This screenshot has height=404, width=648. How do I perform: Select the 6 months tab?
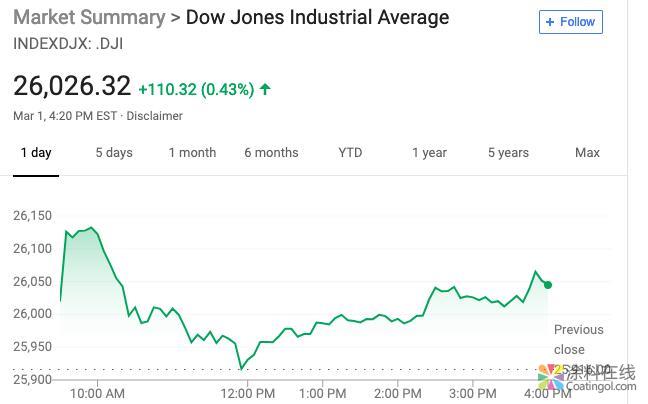pos(271,153)
